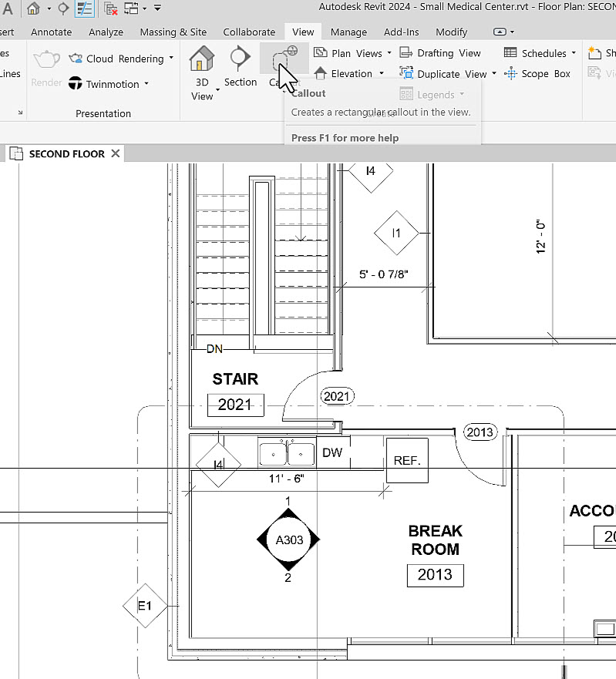Open Presentation panel dialog launcher arrow

[x=20, y=113]
